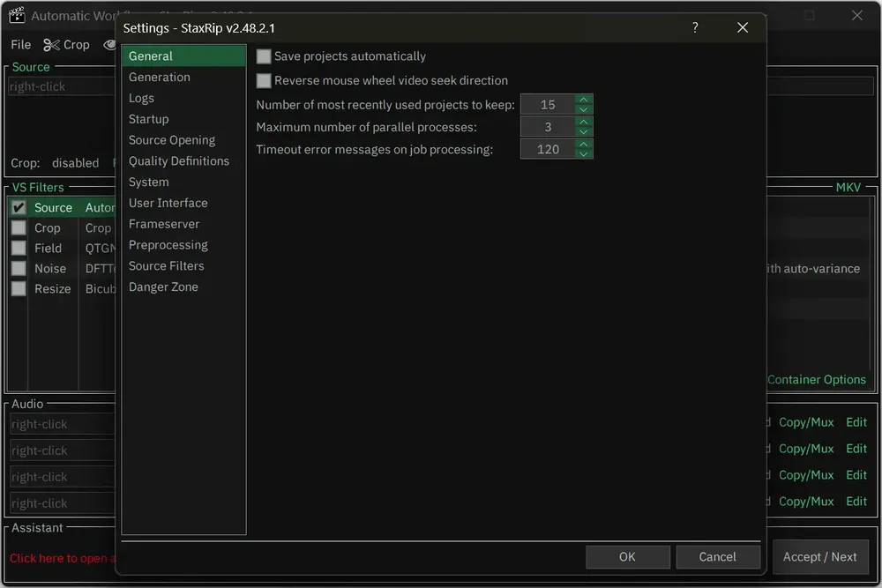
Task: Click the Container Options link
Action: coord(817,379)
